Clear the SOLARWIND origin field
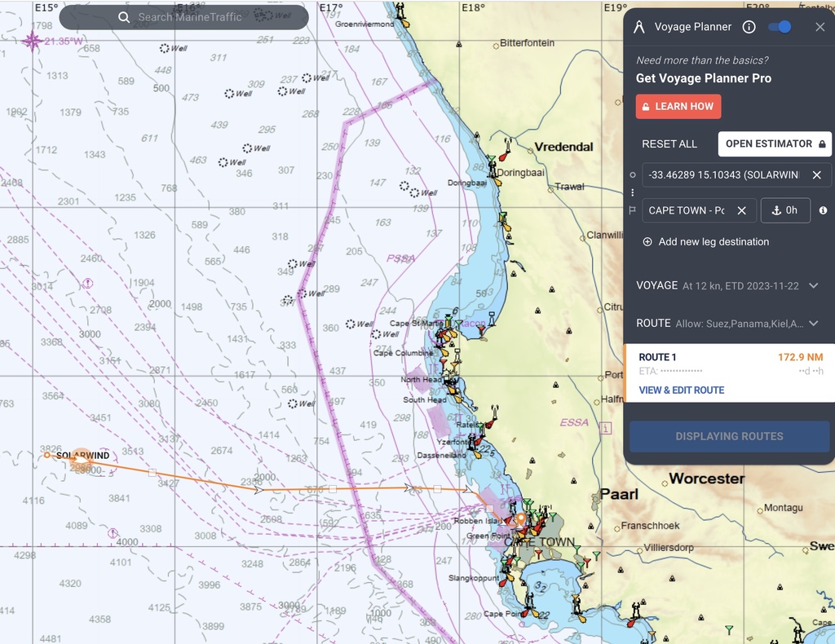 click(x=817, y=175)
